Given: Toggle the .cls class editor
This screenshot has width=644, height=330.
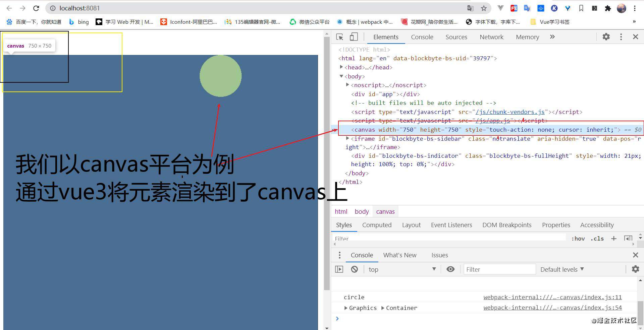Looking at the screenshot, I should pos(597,238).
